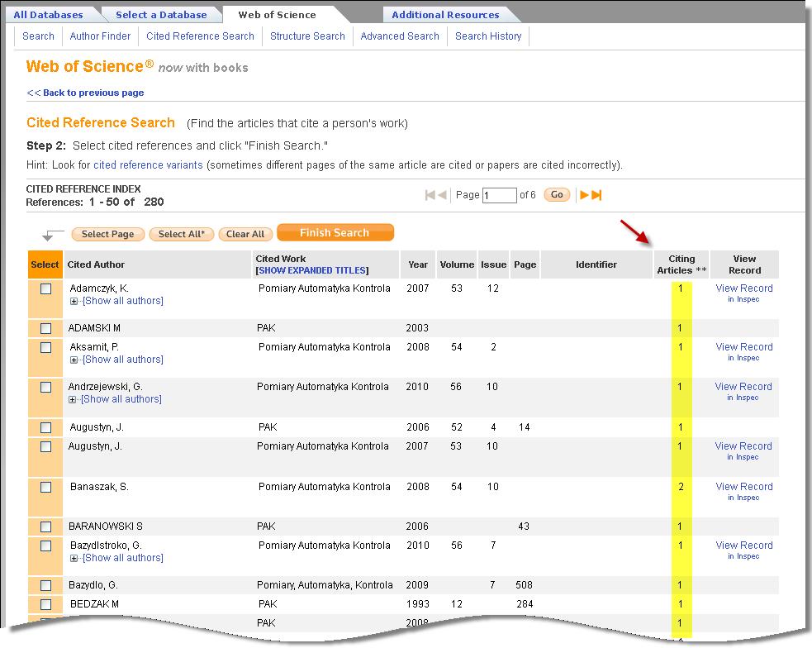View Record for Bazydlstroko, G.
Image resolution: width=812 pixels, height=648 pixels.
click(x=743, y=546)
